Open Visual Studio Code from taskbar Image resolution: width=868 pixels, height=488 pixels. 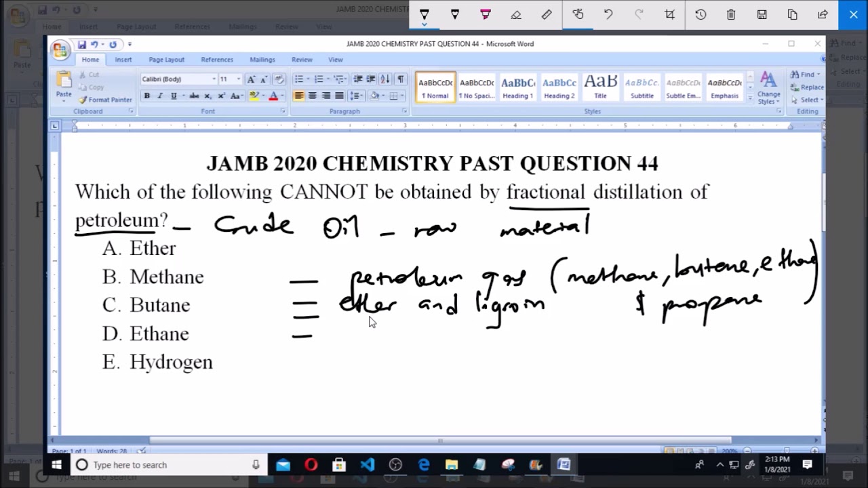tap(368, 465)
